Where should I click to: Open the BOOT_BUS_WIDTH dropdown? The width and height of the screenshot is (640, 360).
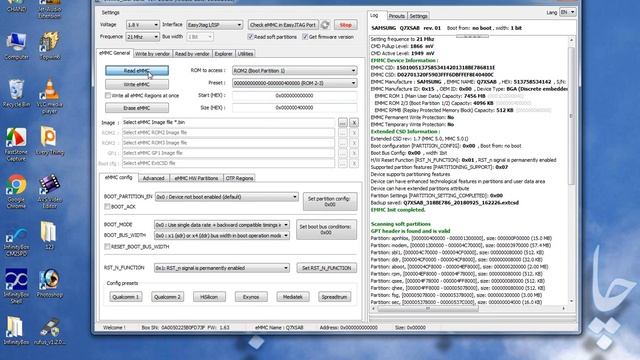pyautogui.click(x=222, y=236)
